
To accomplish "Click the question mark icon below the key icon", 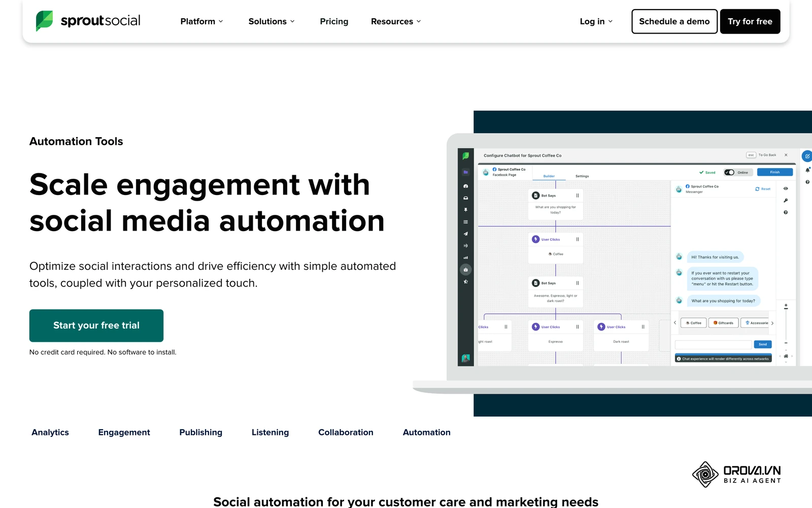I will 786,212.
